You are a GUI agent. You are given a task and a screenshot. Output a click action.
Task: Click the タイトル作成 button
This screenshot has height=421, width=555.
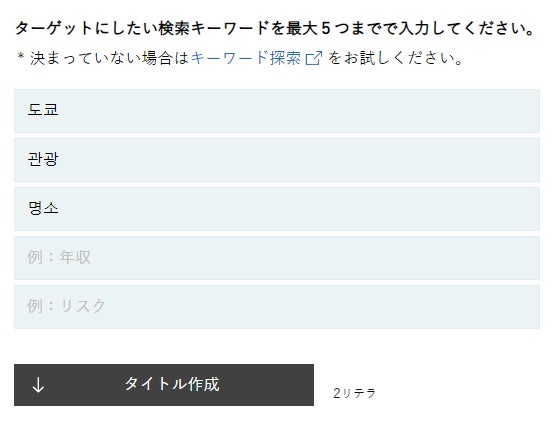point(164,385)
